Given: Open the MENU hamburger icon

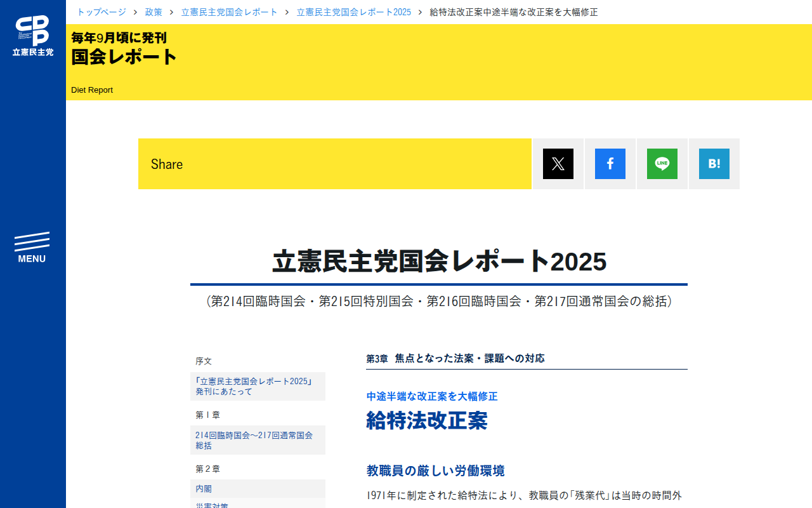Looking at the screenshot, I should click(32, 248).
